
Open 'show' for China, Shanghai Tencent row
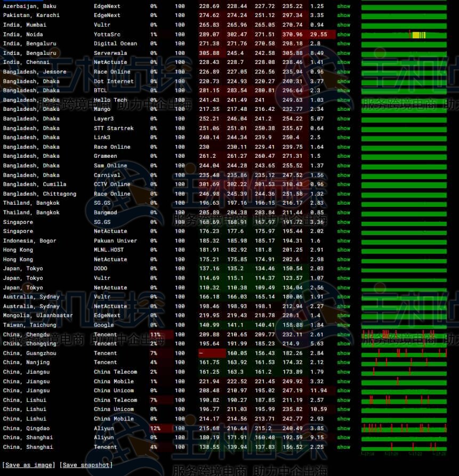343,447
